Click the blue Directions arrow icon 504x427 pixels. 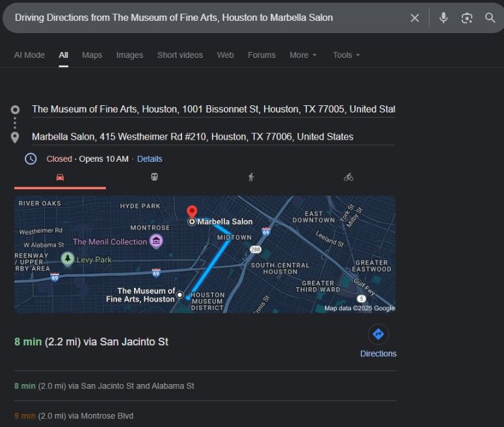378,334
